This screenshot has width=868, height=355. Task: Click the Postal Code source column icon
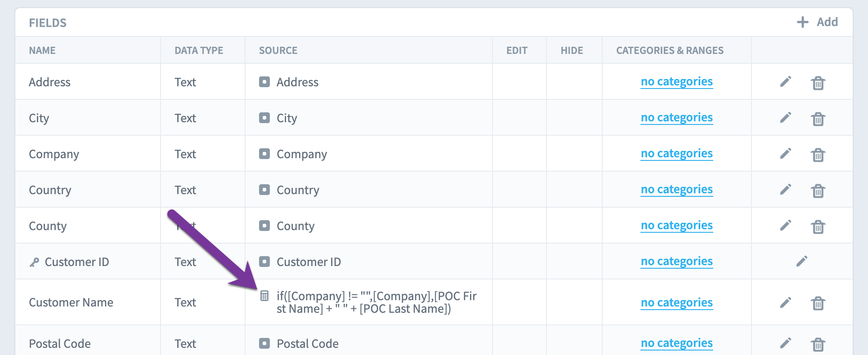[x=264, y=343]
